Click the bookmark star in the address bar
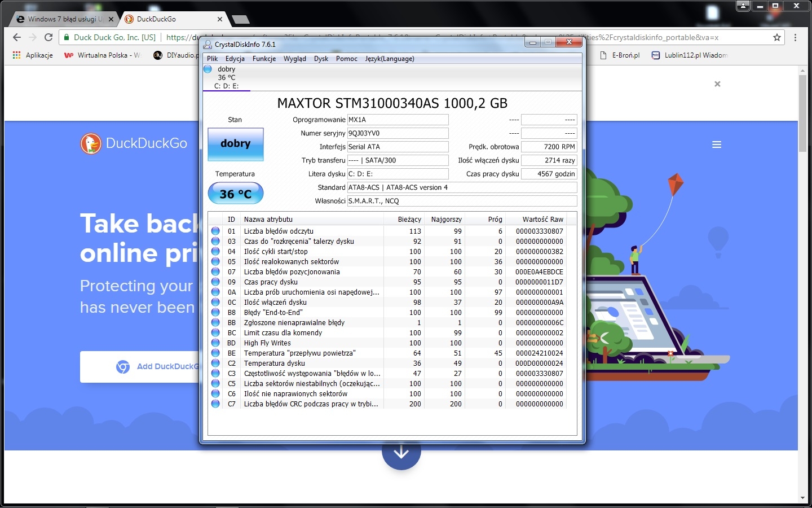This screenshot has height=508, width=812. [776, 37]
